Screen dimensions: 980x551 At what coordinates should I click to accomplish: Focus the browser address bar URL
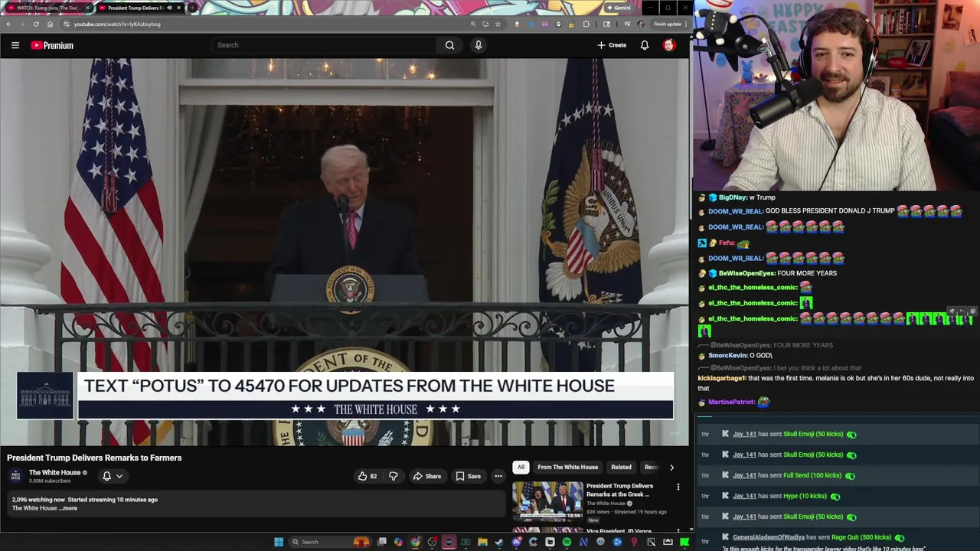point(117,24)
